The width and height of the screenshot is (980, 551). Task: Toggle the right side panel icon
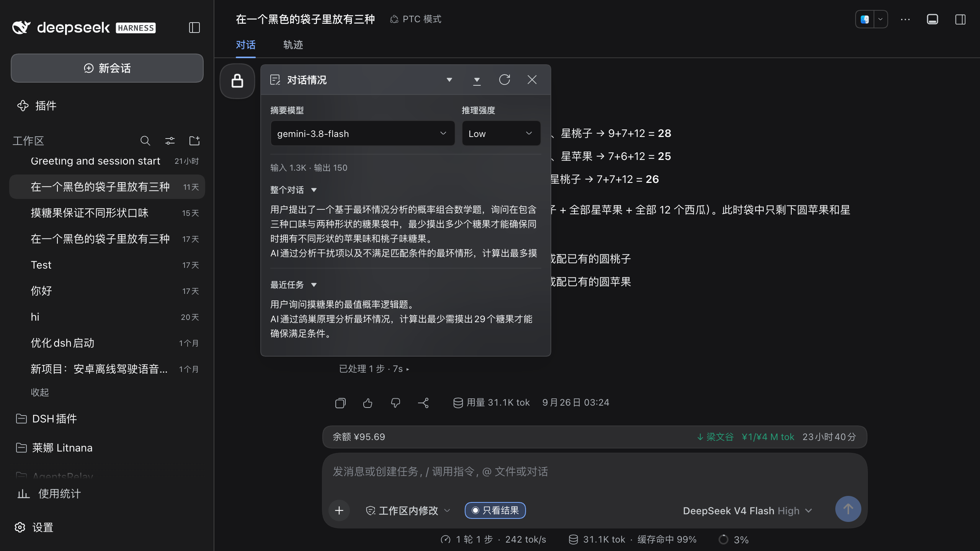(x=960, y=19)
